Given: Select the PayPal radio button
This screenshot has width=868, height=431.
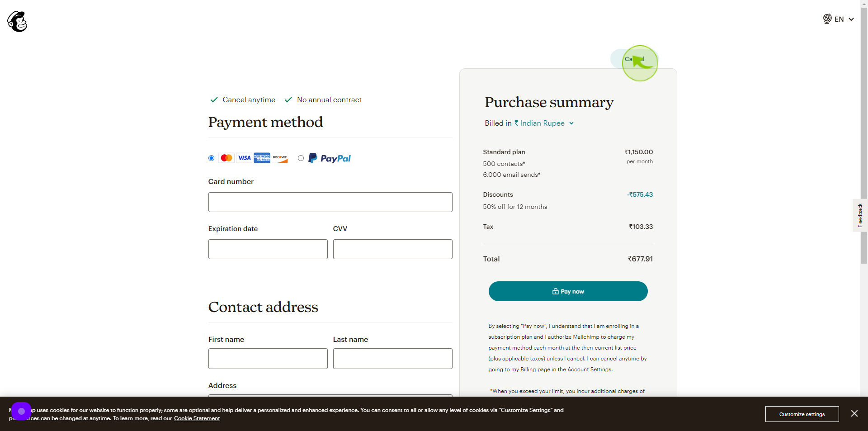Looking at the screenshot, I should tap(301, 158).
